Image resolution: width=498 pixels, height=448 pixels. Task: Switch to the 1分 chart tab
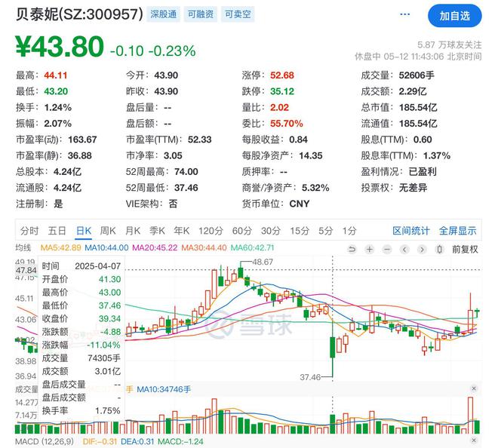pos(349,231)
